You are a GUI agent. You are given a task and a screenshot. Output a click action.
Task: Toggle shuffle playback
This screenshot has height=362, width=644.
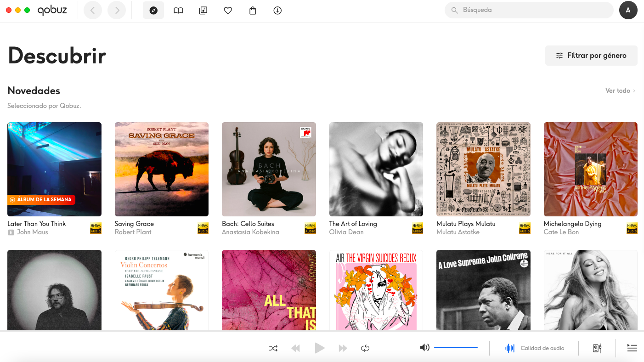273,348
